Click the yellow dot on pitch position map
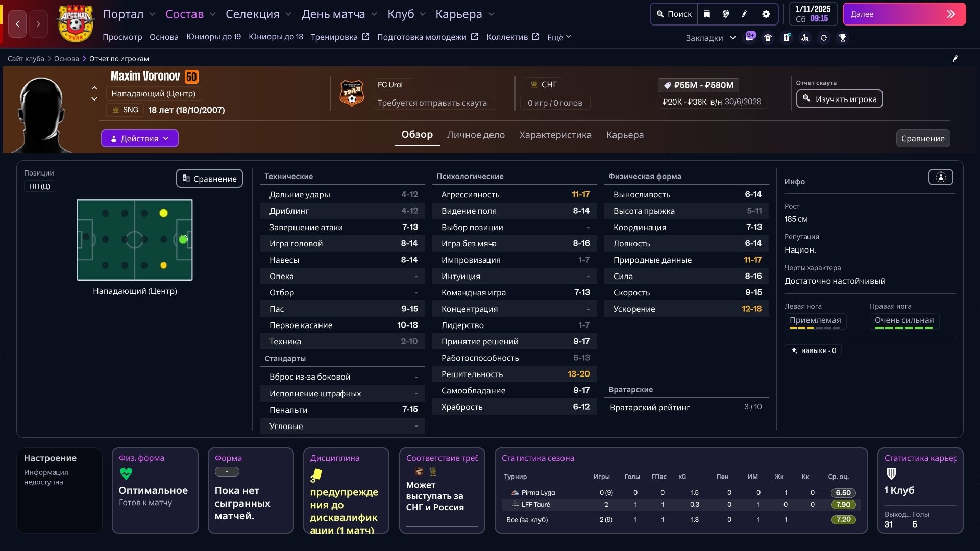980x551 pixels. (163, 213)
